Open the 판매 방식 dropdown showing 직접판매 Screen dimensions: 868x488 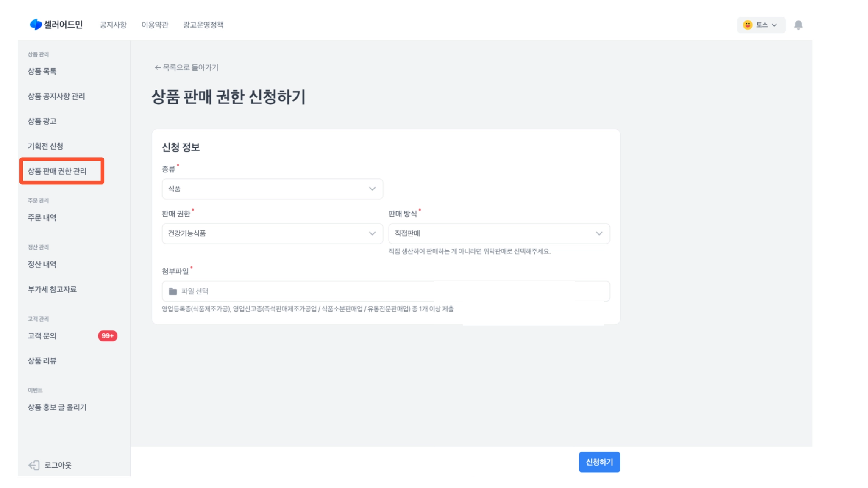[499, 233]
